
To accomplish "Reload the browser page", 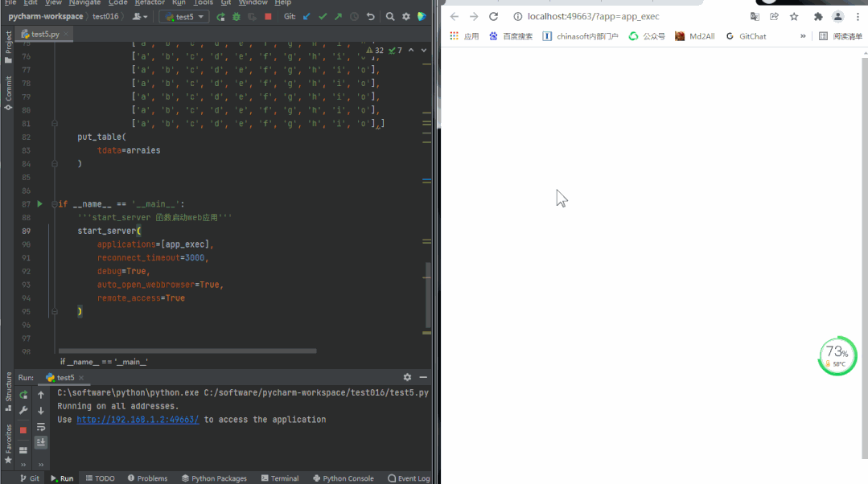I will [x=493, y=16].
